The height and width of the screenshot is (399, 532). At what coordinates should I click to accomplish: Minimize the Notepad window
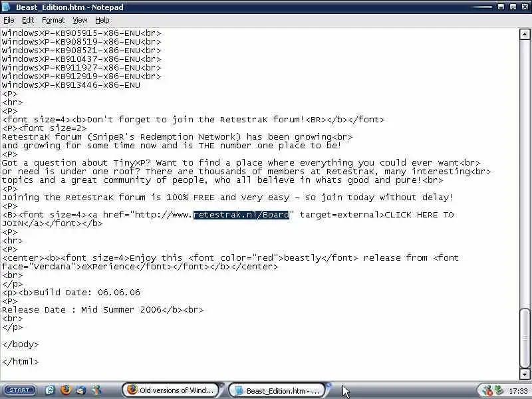click(x=501, y=7)
